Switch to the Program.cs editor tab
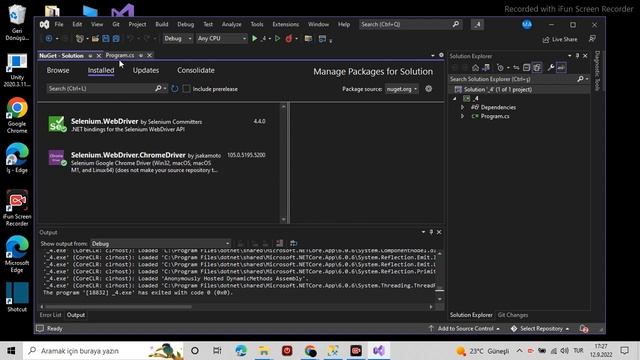 pyautogui.click(x=120, y=55)
